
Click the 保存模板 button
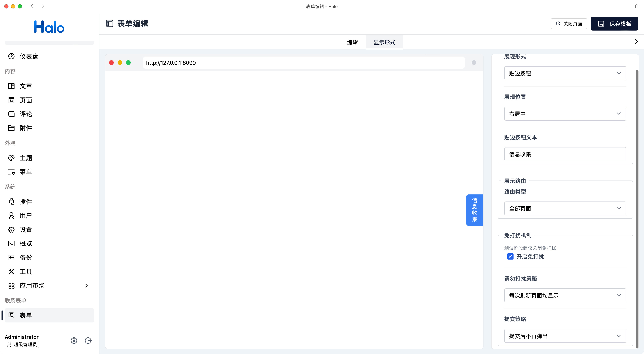[614, 23]
